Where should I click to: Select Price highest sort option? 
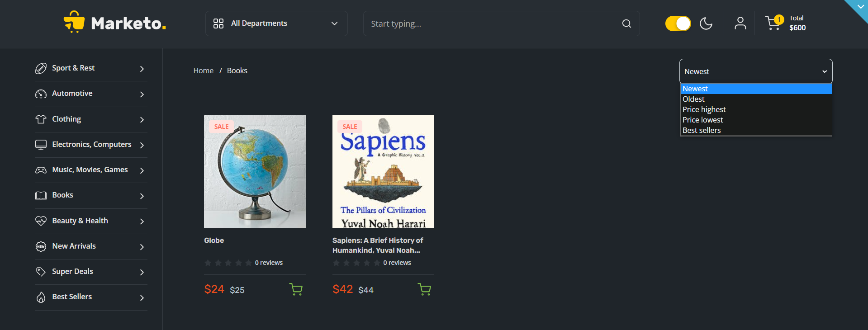click(x=756, y=109)
